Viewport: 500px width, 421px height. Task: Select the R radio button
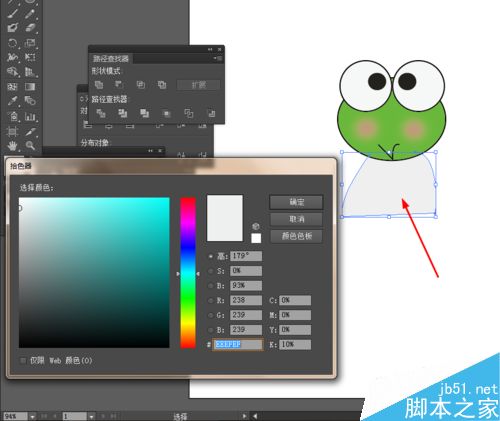(x=211, y=300)
